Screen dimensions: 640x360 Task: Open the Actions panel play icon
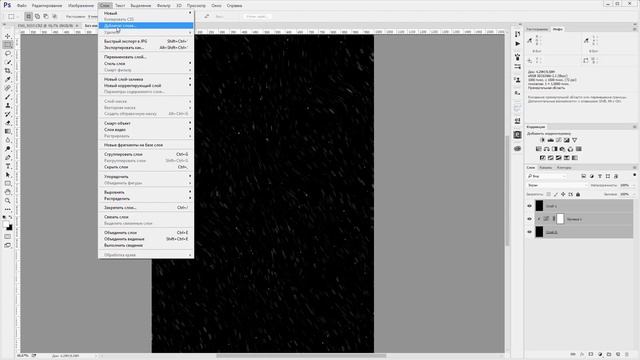[x=518, y=44]
